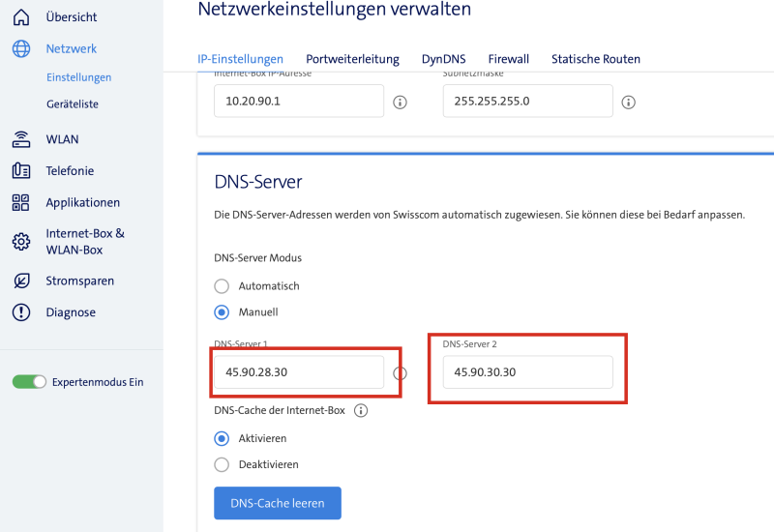Click the DNS-Server 2 input field
Viewport: 774px width, 532px height.
point(527,372)
